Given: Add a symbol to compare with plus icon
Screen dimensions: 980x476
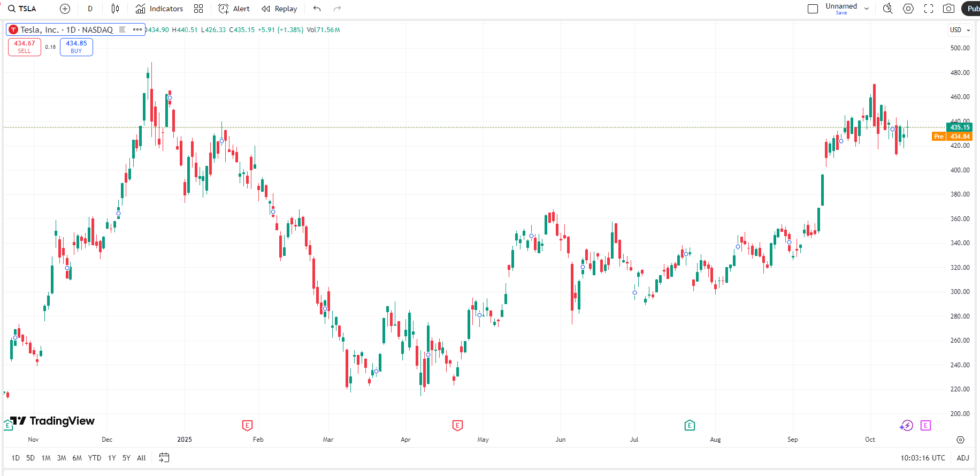Looking at the screenshot, I should tap(65, 9).
